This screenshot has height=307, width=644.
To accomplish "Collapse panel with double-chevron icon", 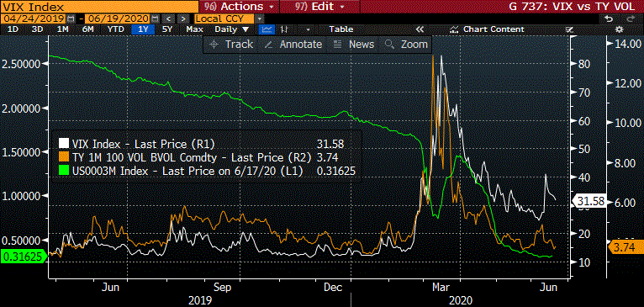I will point(420,29).
